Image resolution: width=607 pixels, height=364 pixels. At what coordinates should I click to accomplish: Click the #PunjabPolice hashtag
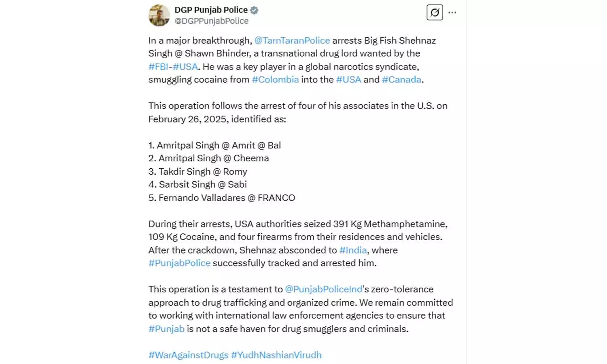pyautogui.click(x=179, y=263)
